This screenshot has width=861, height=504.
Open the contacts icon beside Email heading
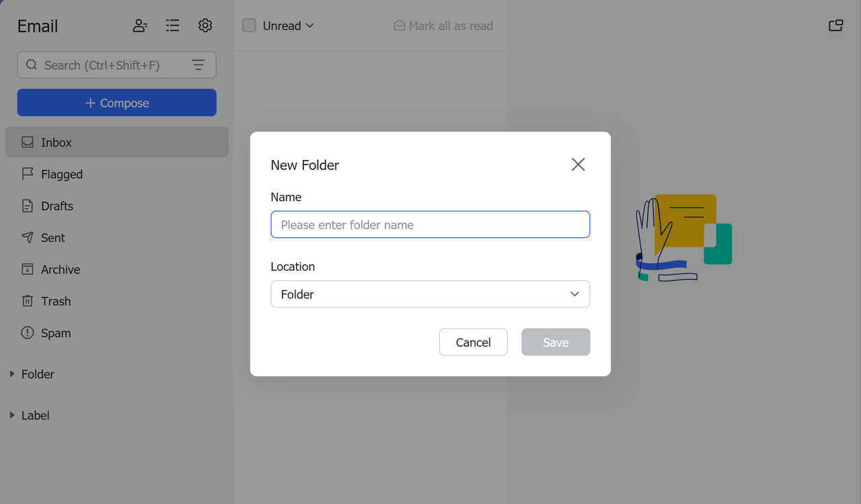coord(139,25)
